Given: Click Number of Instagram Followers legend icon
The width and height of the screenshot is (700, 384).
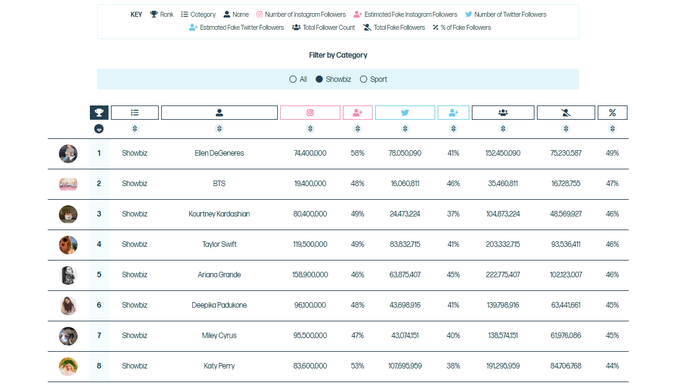Looking at the screenshot, I should click(x=259, y=14).
